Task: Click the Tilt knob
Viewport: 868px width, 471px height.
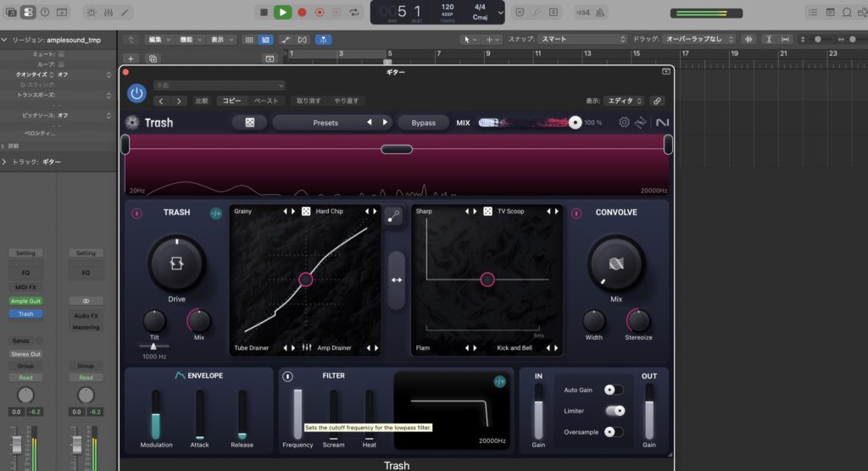Action: (154, 321)
